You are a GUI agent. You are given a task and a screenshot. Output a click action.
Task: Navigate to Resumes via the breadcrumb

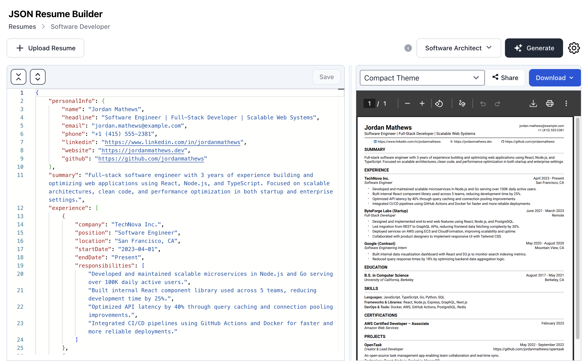(x=22, y=27)
